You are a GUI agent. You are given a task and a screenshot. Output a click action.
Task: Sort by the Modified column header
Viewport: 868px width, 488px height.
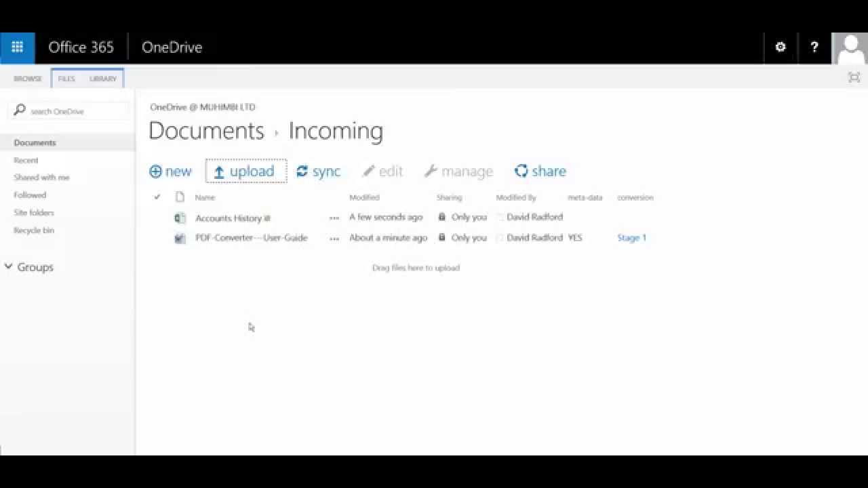[364, 198]
